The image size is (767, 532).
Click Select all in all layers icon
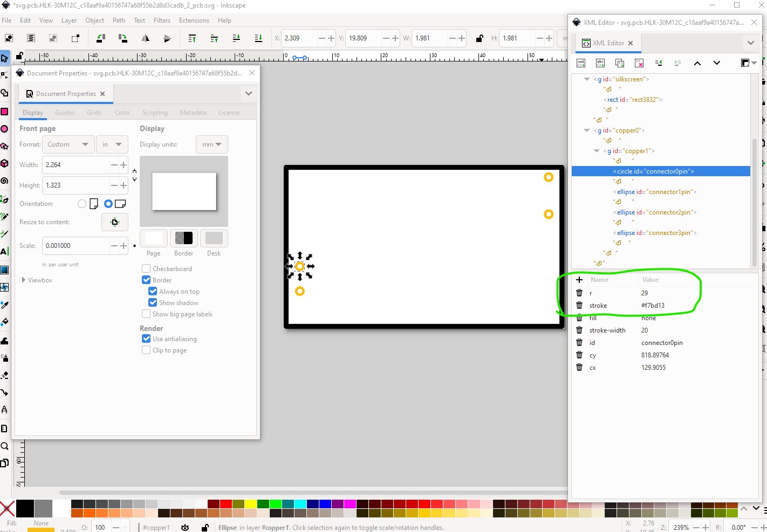pyautogui.click(x=31, y=38)
